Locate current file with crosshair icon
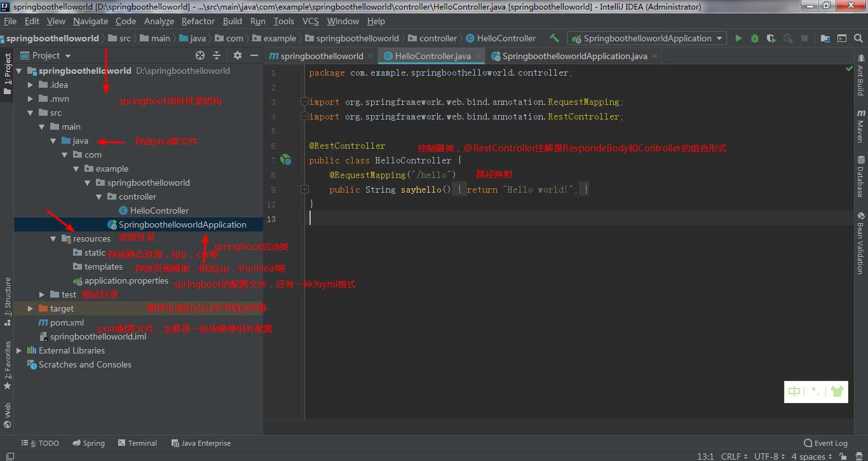The width and height of the screenshot is (868, 461). tap(200, 55)
